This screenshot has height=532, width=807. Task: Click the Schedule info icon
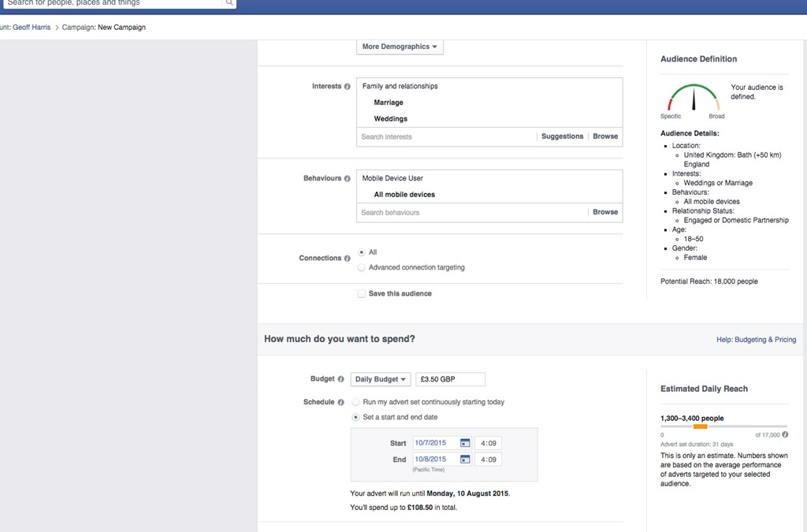341,402
